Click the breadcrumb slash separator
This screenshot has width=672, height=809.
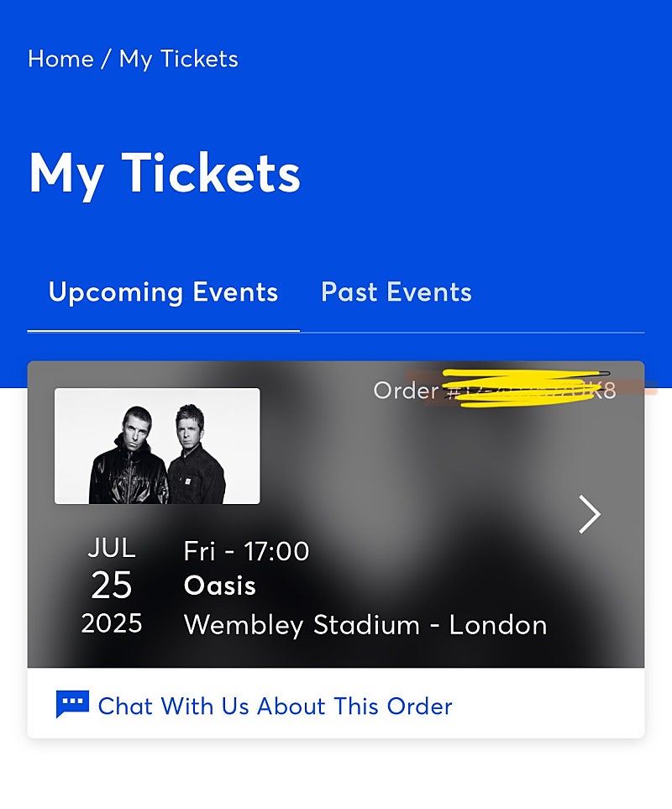pos(106,59)
